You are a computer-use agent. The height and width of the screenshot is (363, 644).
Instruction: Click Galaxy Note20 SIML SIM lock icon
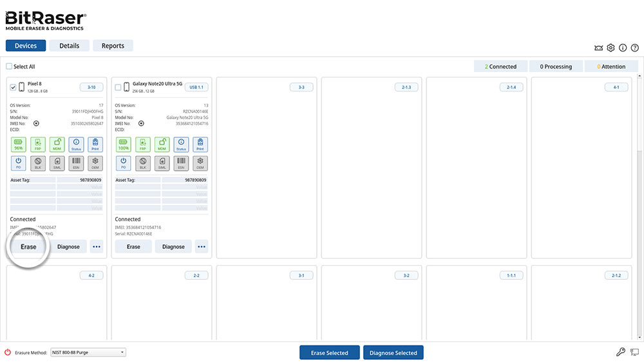point(162,163)
